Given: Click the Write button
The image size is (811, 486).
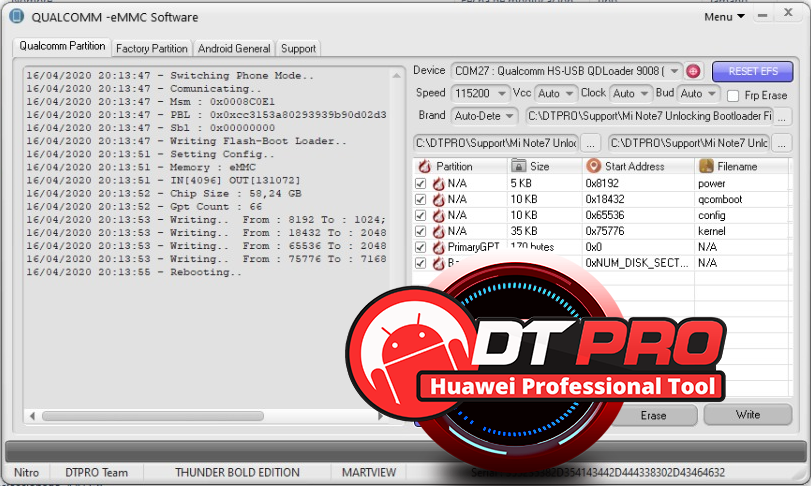Looking at the screenshot, I should [748, 415].
